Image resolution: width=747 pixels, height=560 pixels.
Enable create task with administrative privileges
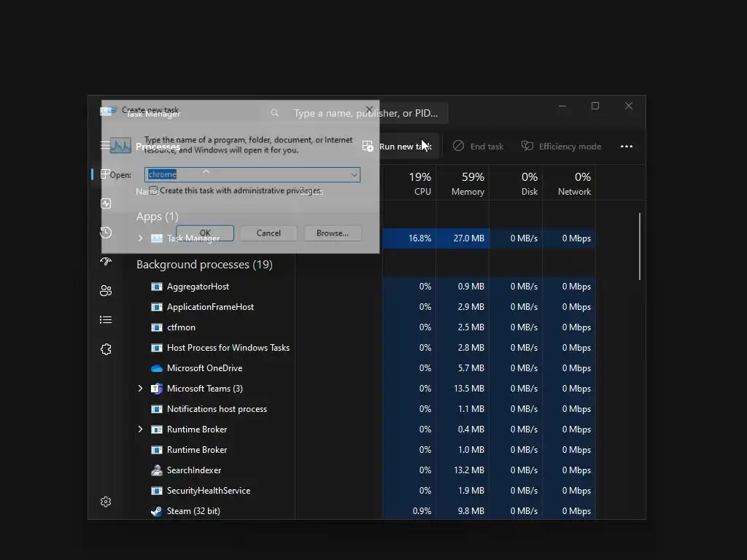pos(153,190)
